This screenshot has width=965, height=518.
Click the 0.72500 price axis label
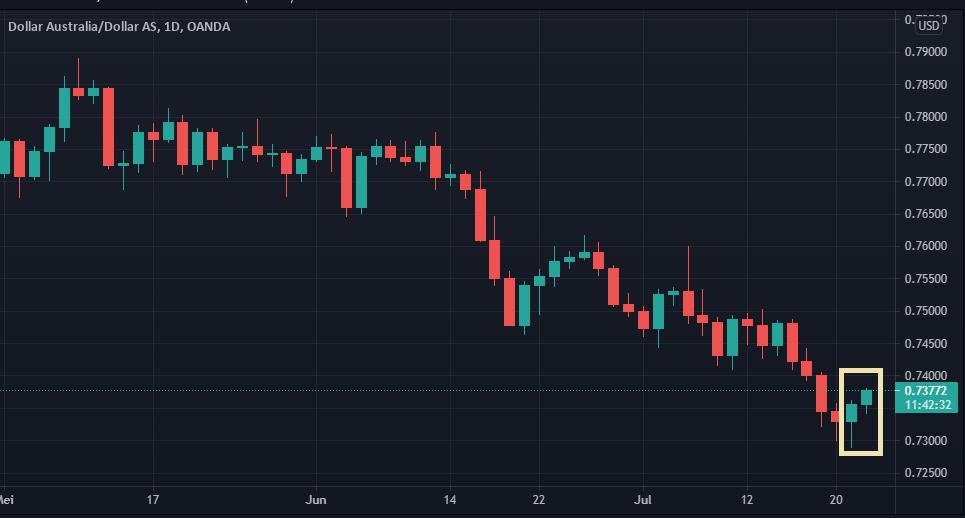[925, 473]
